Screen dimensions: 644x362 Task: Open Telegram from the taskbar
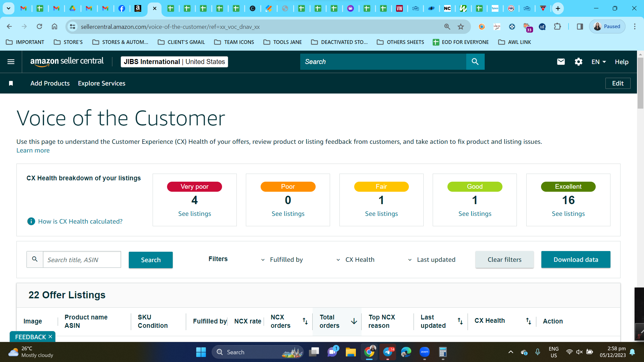tap(388, 352)
